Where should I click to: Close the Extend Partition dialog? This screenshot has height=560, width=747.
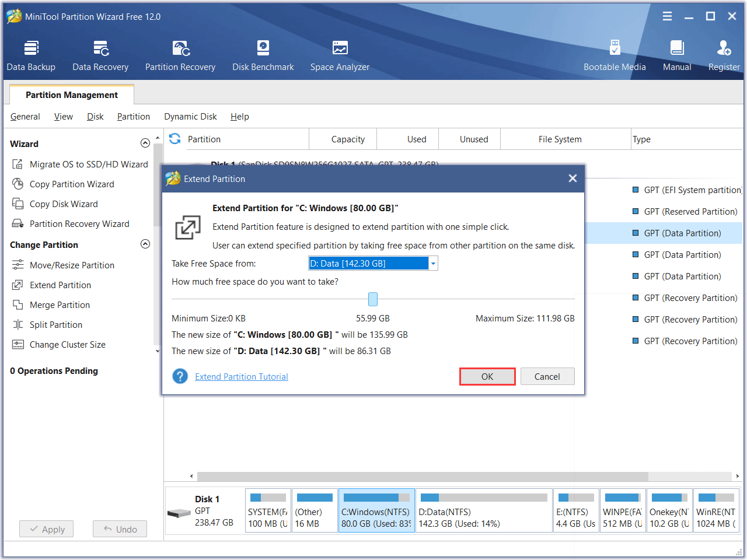click(x=573, y=178)
